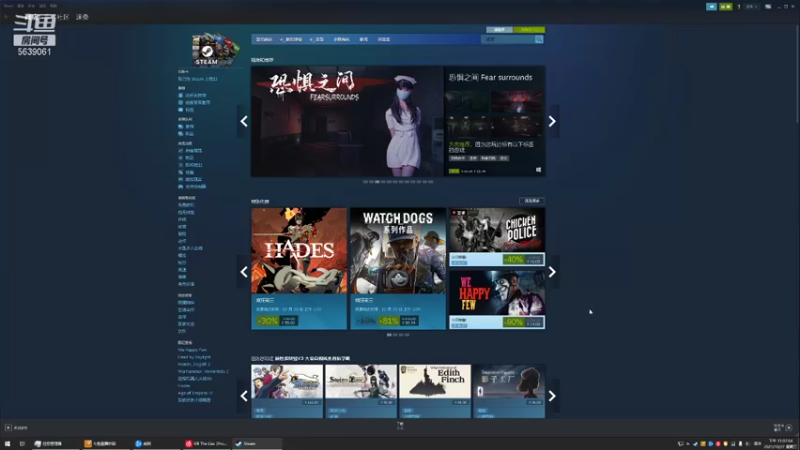Show previous special offers page
The height and width of the screenshot is (450, 800).
[244, 272]
